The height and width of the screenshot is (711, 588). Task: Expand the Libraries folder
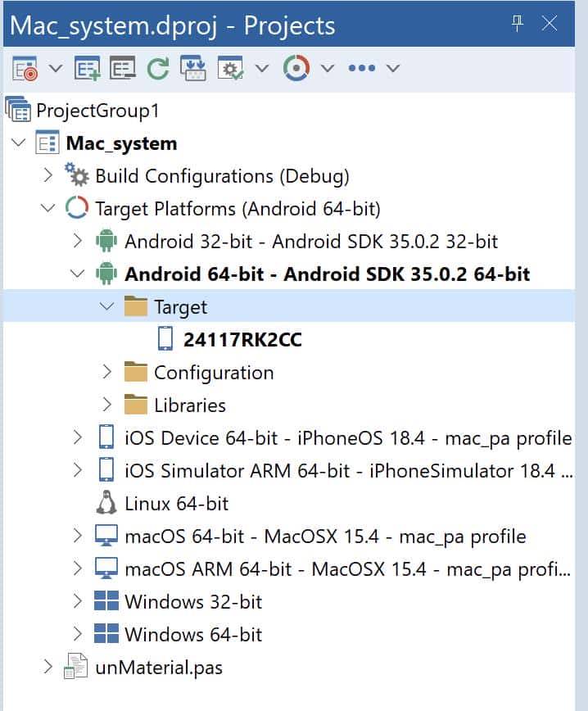point(106,405)
